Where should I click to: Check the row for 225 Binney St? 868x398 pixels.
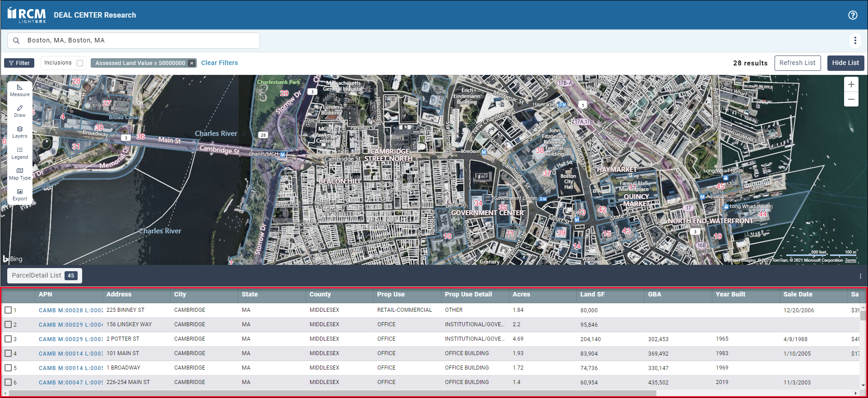[x=8, y=310]
